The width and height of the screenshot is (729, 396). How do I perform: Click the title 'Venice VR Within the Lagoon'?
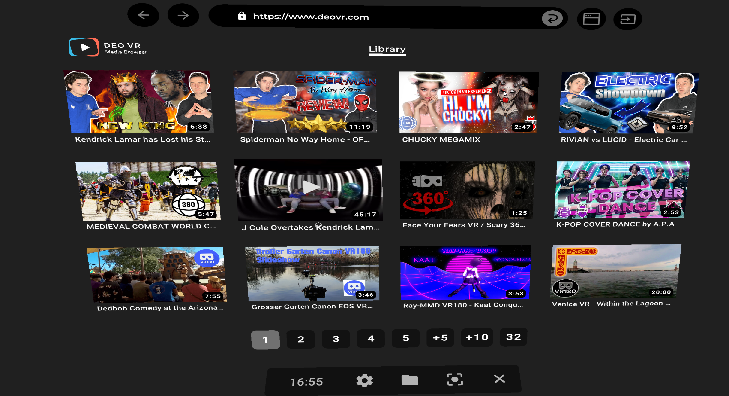(611, 304)
